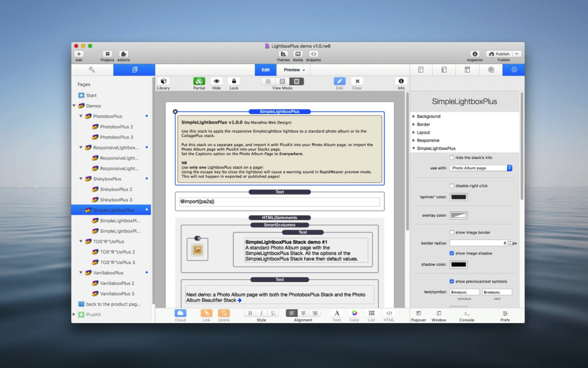
Task: Expand the Responsive section
Action: (413, 140)
